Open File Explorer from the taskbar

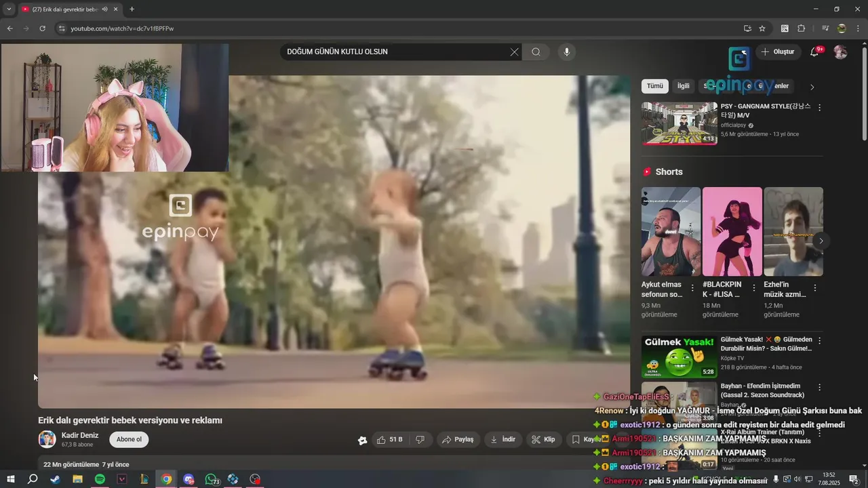pyautogui.click(x=77, y=479)
